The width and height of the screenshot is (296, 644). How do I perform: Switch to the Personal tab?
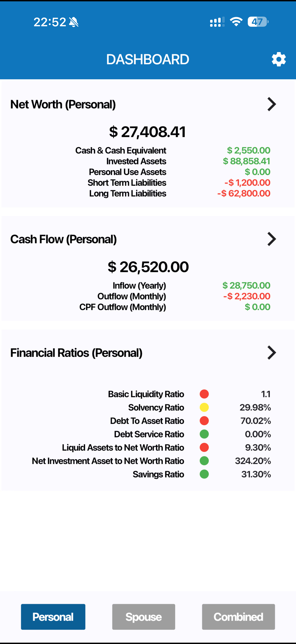[53, 617]
